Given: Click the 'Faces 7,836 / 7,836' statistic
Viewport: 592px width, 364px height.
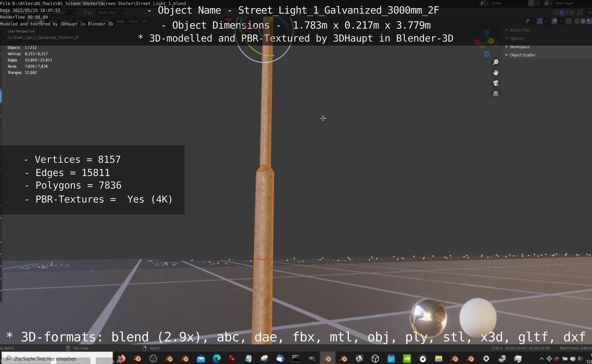Looking at the screenshot, I should click(28, 66).
